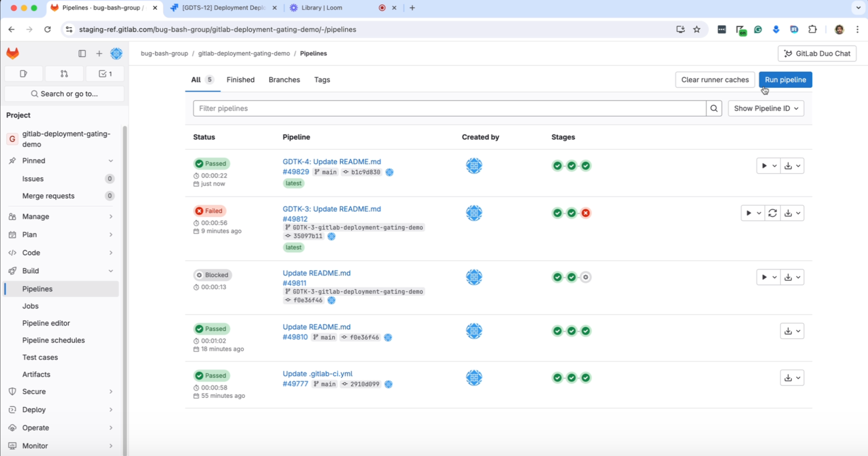Image resolution: width=868 pixels, height=456 pixels.
Task: Click the search magnifier in the filter bar
Action: tap(714, 108)
